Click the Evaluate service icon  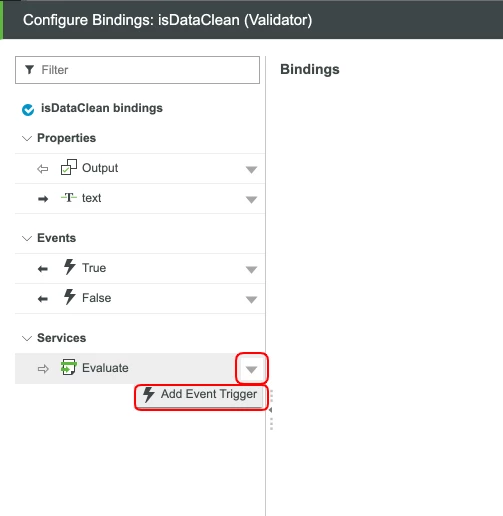pyautogui.click(x=69, y=367)
